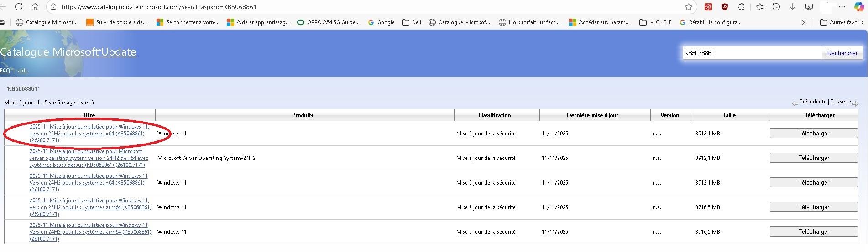Open the MICHELE bookmarks folder
This screenshot has height=252, width=868.
tap(655, 22)
